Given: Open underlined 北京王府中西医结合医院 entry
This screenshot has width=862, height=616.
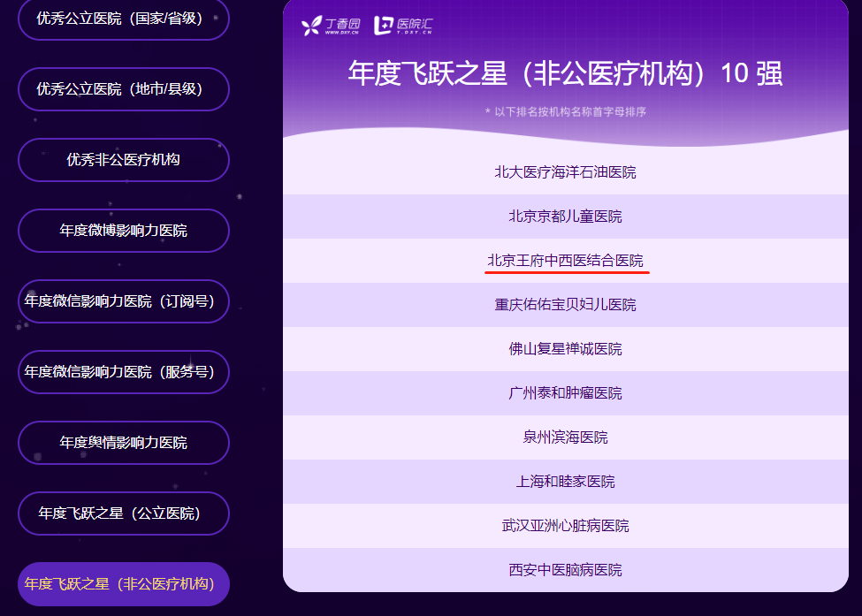Looking at the screenshot, I should (565, 261).
